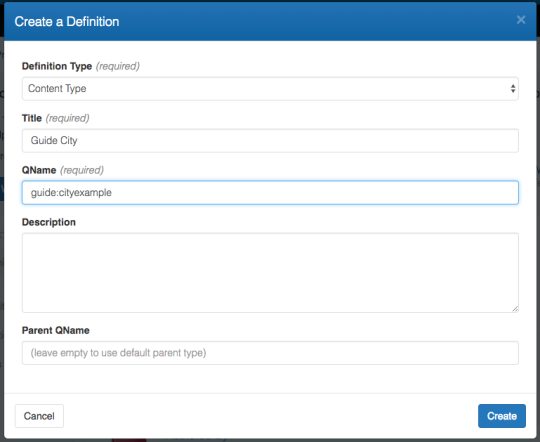
Task: Click into the guide:cityexample QName field
Action: 270,193
